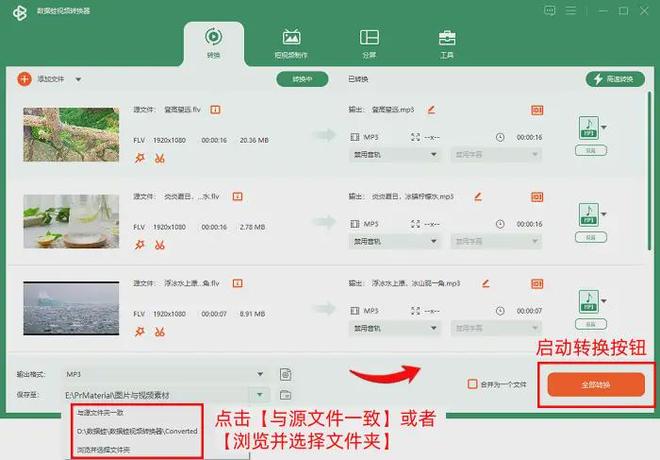The height and width of the screenshot is (460, 660).
Task: Open the feedback chat icon in title bar
Action: 549,11
